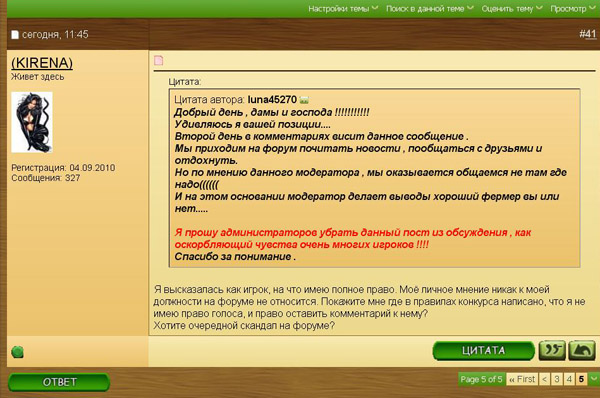Click the Спасибо за понимание quoted line

[x=235, y=256]
